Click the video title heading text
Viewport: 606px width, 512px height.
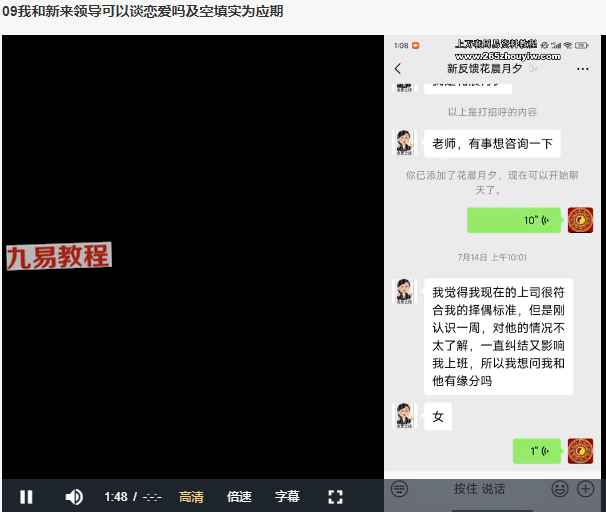(x=142, y=12)
